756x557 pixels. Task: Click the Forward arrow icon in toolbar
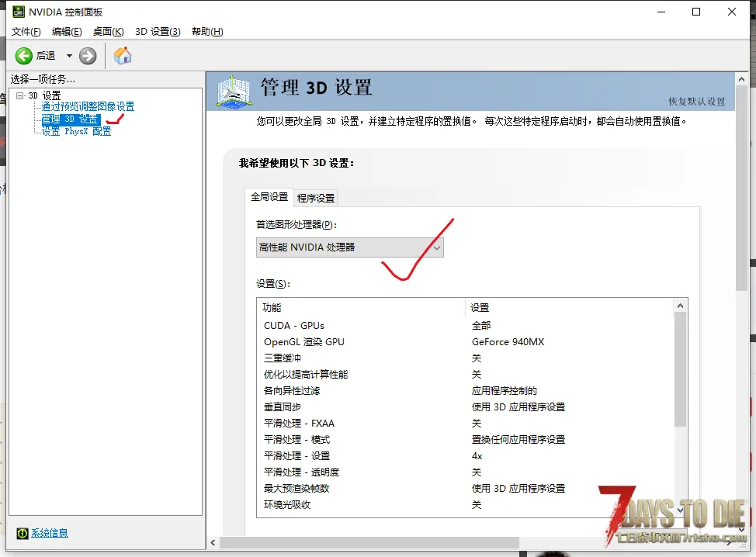[88, 56]
